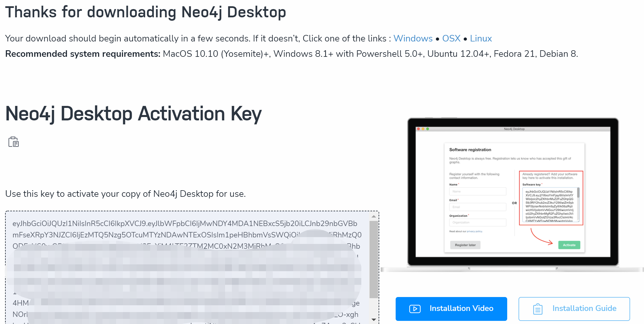
Task: Click the play icon inside Installation Video button
Action: [415, 308]
